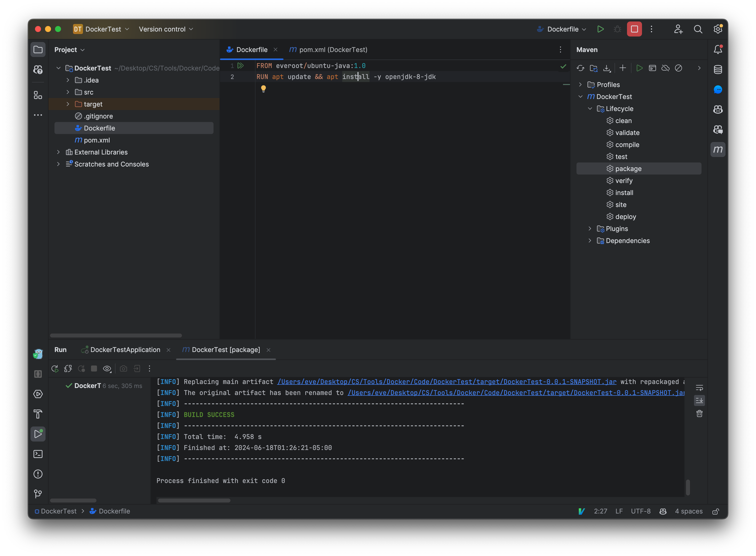Viewport: 756px width, 556px height.
Task: Expand the target folder
Action: (x=68, y=104)
